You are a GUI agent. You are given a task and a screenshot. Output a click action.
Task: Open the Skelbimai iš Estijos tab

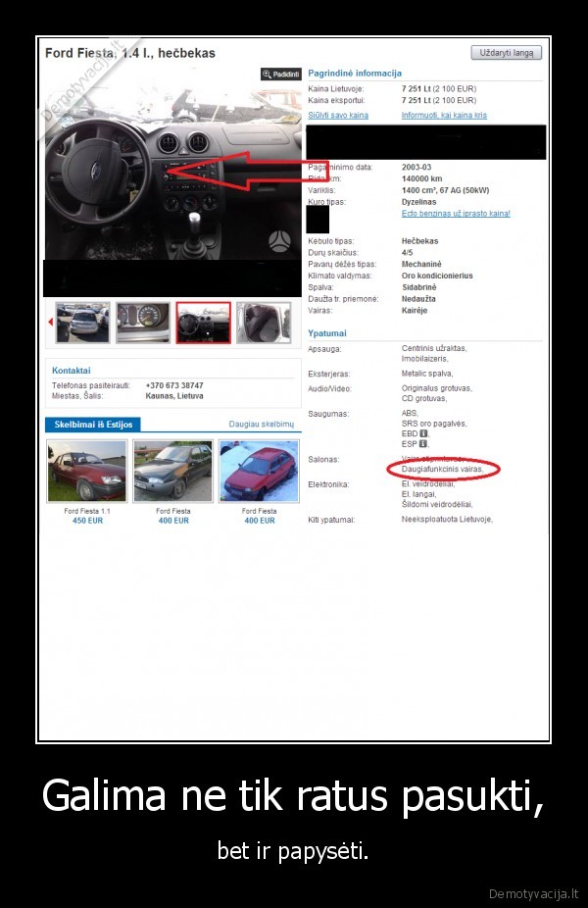(93, 425)
